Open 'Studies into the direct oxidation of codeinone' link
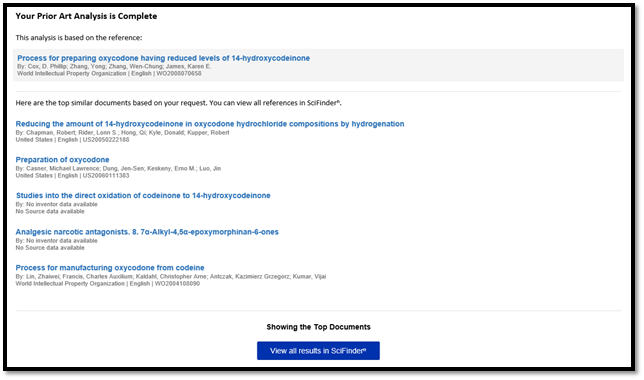 (143, 196)
